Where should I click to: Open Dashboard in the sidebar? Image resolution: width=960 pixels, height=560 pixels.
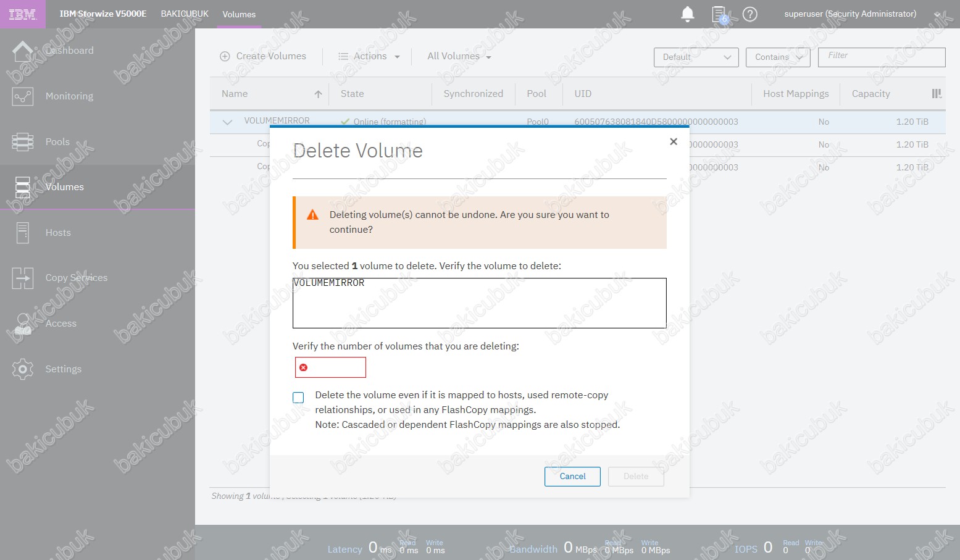click(x=69, y=51)
